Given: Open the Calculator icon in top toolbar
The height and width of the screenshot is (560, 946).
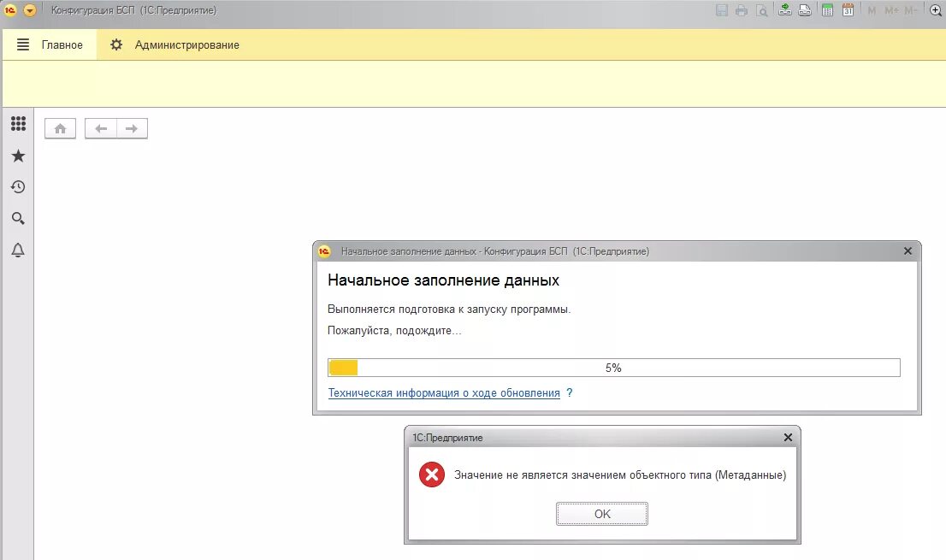Looking at the screenshot, I should point(828,10).
